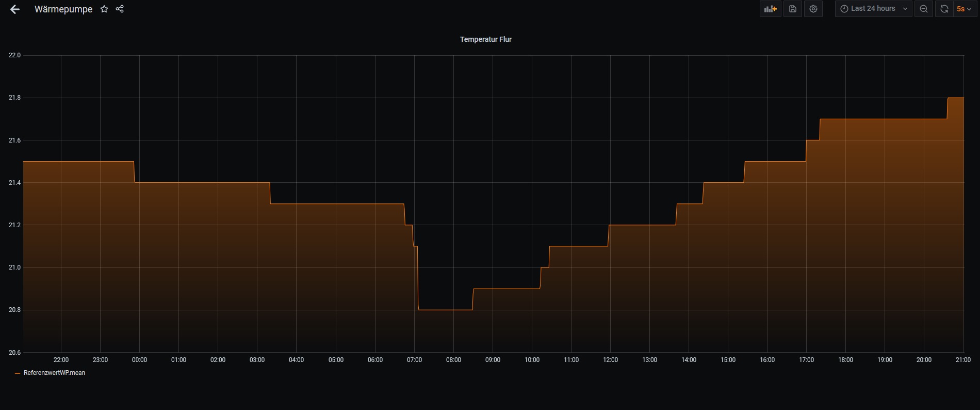Click the 20.8 y-axis label
The width and height of the screenshot is (980, 410).
[14, 310]
